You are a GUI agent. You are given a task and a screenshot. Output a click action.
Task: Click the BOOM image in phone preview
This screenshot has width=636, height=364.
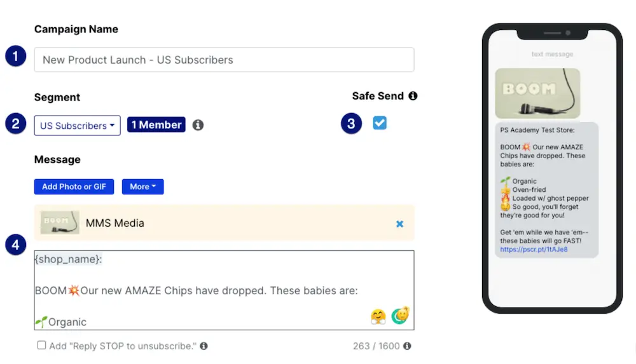(537, 93)
